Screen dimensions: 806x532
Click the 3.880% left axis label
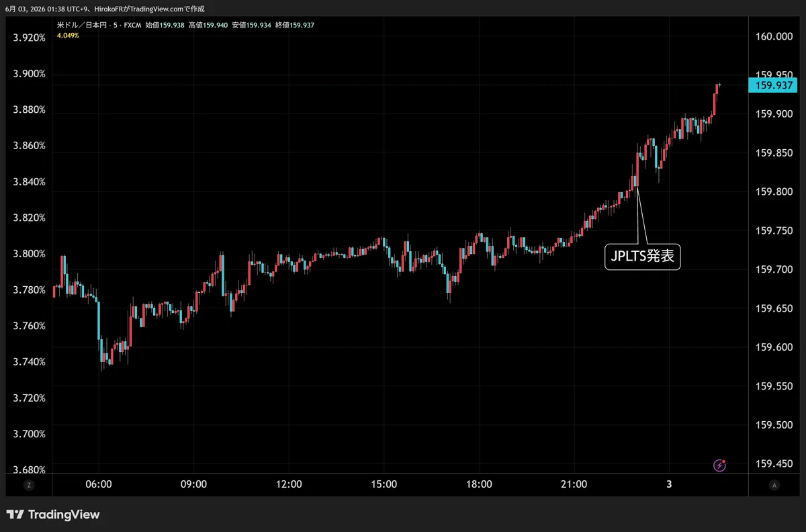click(30, 109)
